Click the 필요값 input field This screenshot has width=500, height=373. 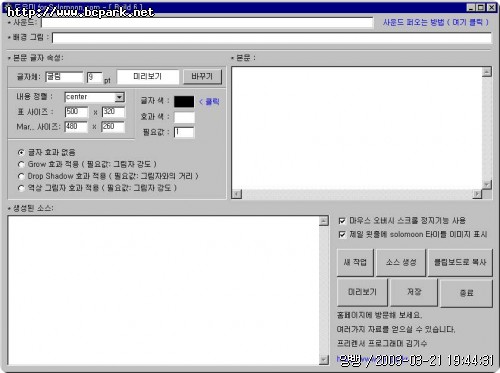tap(184, 132)
